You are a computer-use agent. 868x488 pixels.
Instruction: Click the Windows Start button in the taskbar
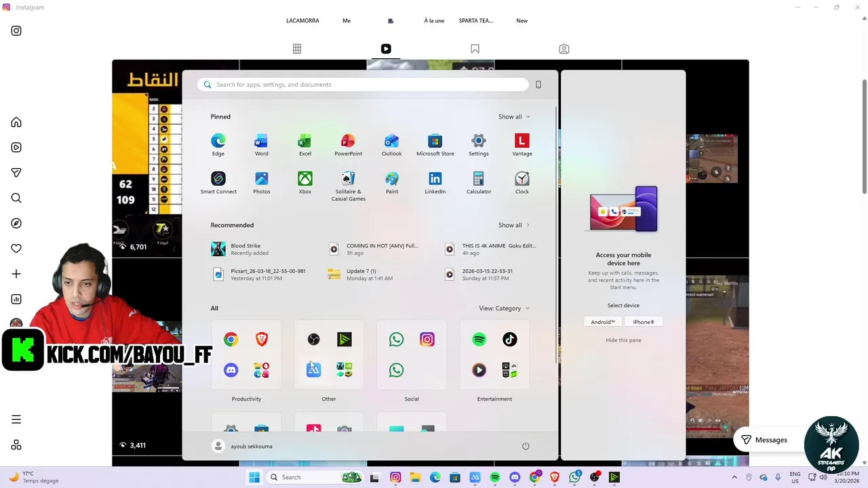254,477
